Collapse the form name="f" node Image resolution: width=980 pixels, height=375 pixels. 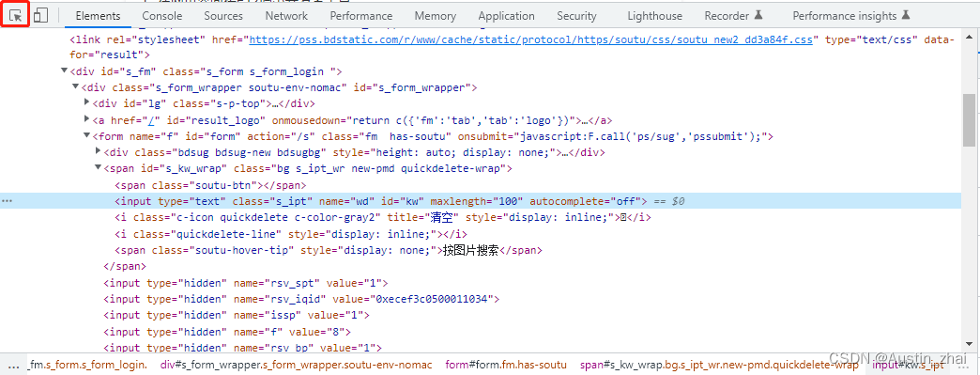pyautogui.click(x=87, y=136)
